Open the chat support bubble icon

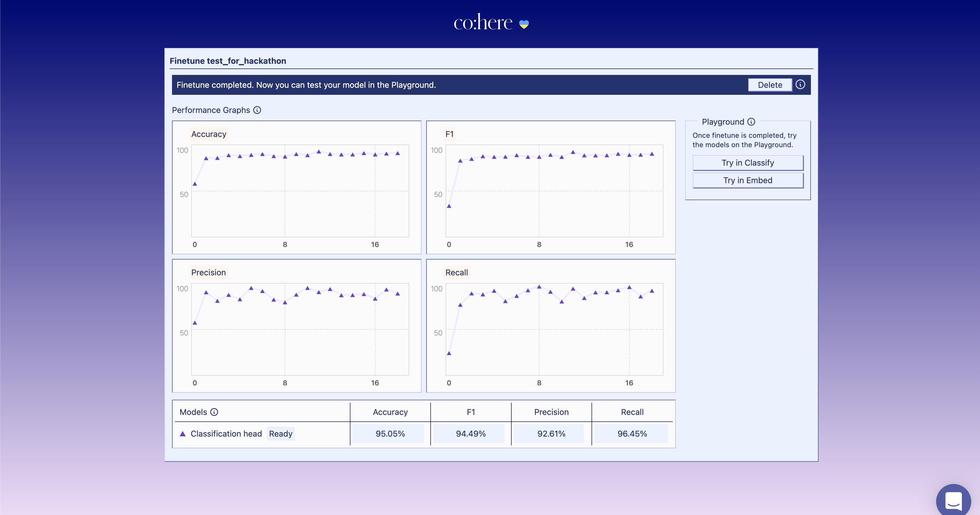(953, 501)
